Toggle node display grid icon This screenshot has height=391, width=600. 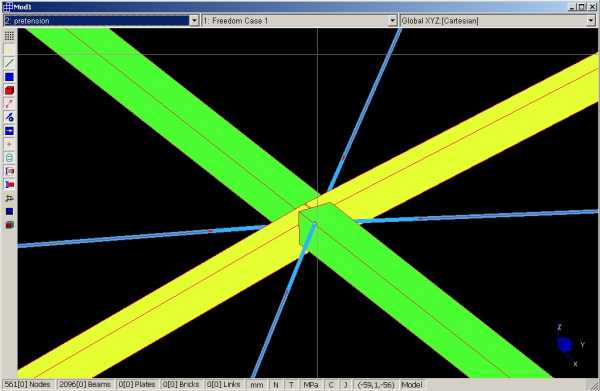(x=9, y=36)
